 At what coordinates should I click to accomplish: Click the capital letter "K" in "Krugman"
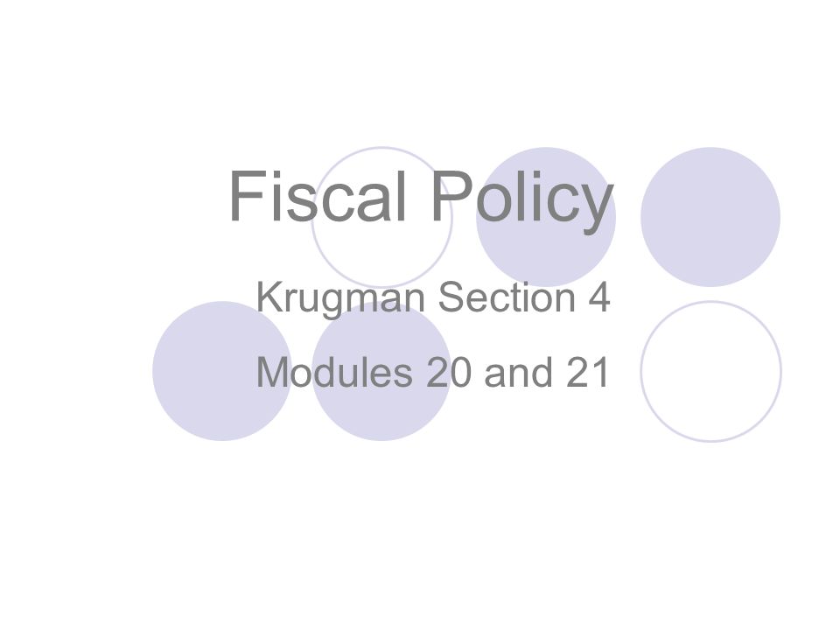point(269,297)
